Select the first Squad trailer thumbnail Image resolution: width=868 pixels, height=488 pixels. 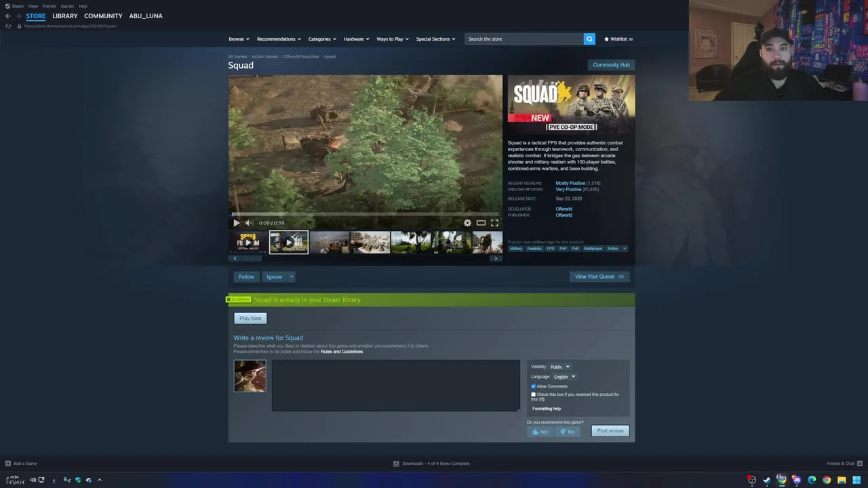(x=248, y=242)
